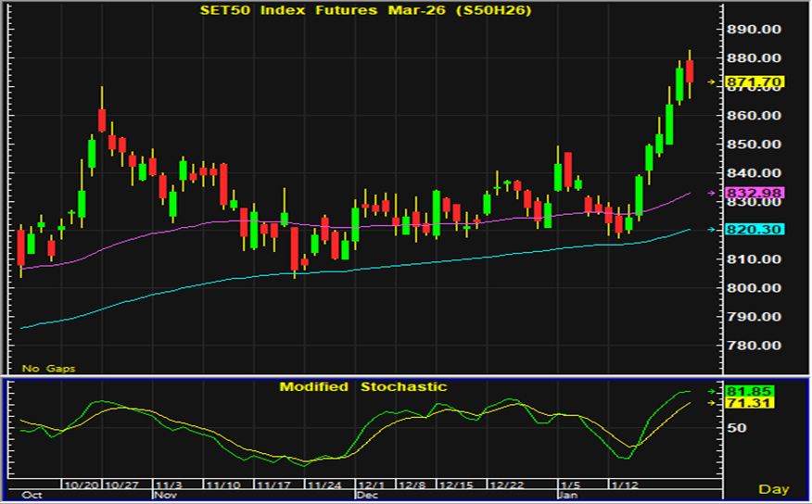Select the Dec month label on axis
Screen dimensions: 812x504
click(368, 495)
